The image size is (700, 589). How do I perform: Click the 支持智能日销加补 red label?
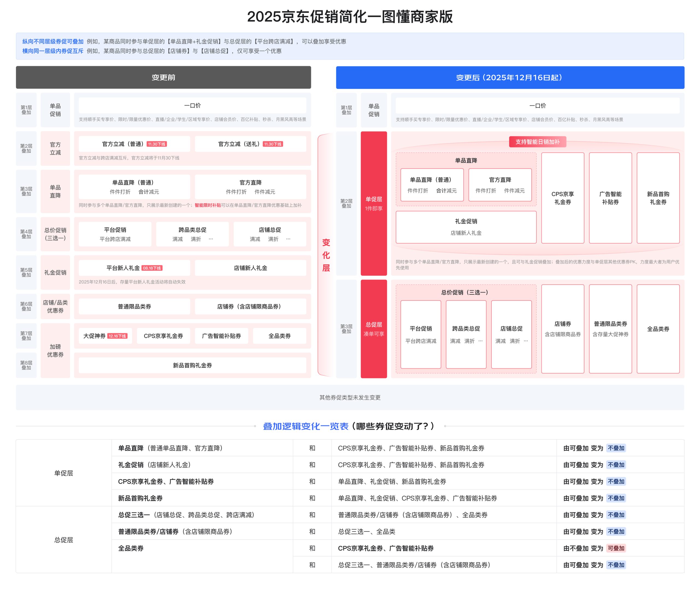click(537, 142)
